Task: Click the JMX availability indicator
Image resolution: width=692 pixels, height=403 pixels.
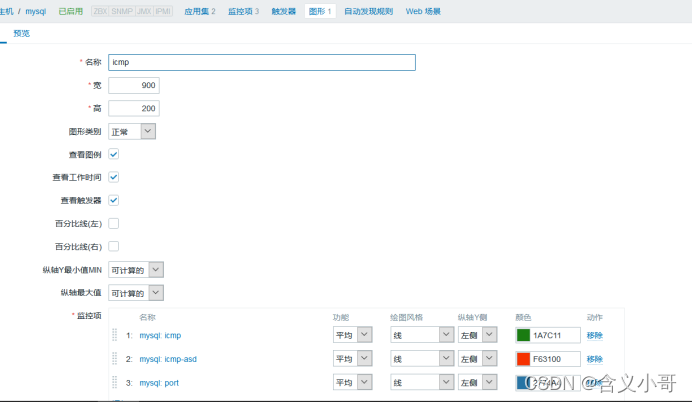Action: [x=144, y=11]
